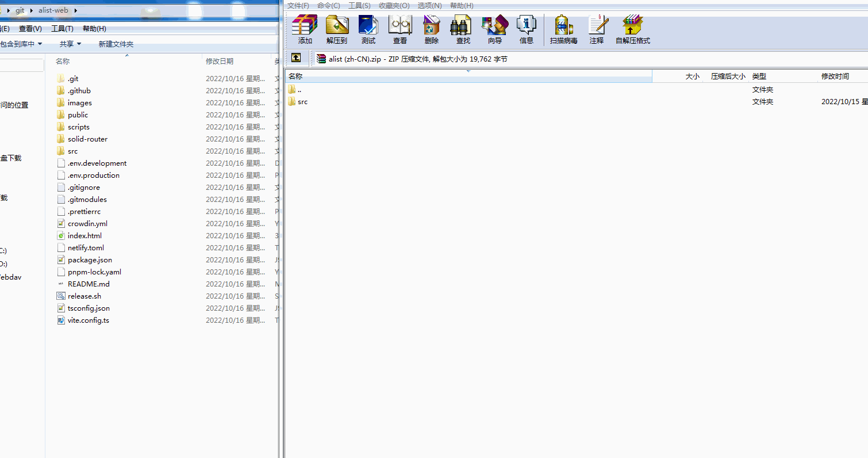The height and width of the screenshot is (458, 868).
Task: Click the View (查看) toolbar icon
Action: [400, 29]
